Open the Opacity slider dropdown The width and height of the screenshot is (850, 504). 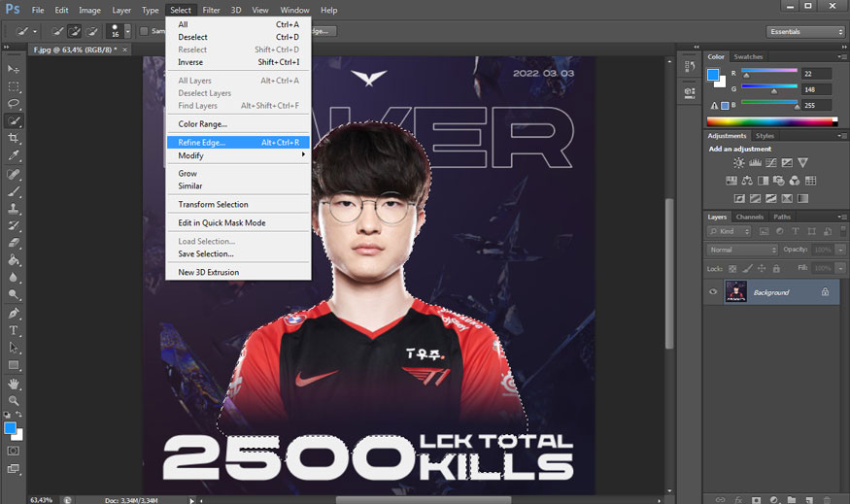840,250
